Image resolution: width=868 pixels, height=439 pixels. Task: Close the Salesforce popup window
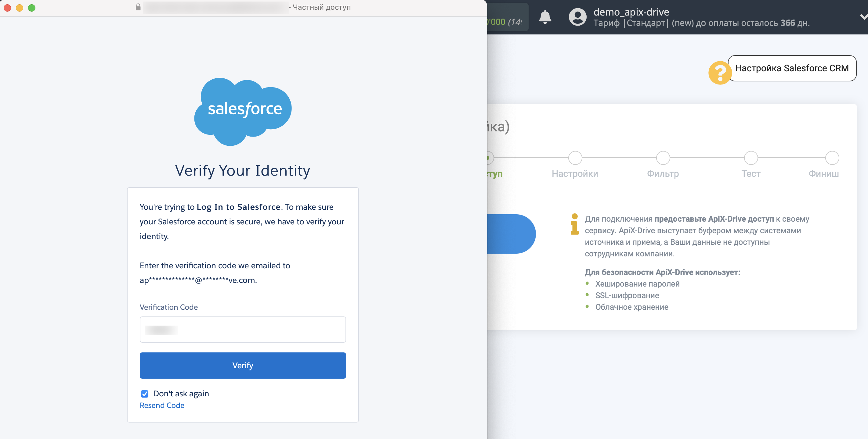point(7,8)
